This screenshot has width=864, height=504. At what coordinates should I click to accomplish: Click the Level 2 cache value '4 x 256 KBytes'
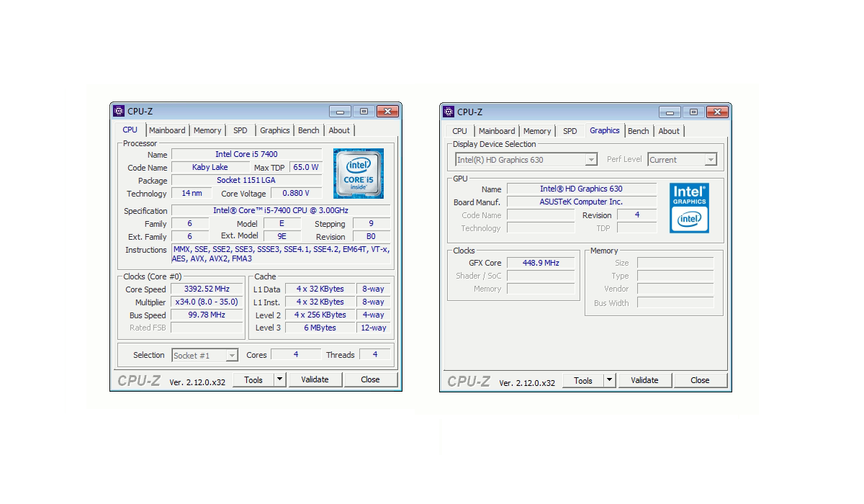[320, 315]
